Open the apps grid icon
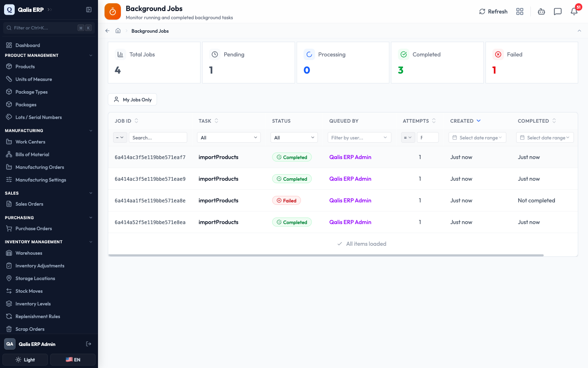This screenshot has height=368, width=588. click(x=520, y=11)
